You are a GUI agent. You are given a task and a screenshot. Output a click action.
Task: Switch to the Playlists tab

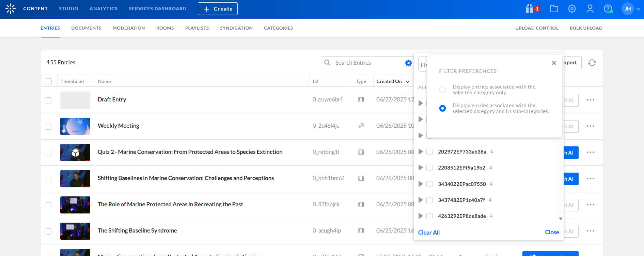tap(197, 28)
